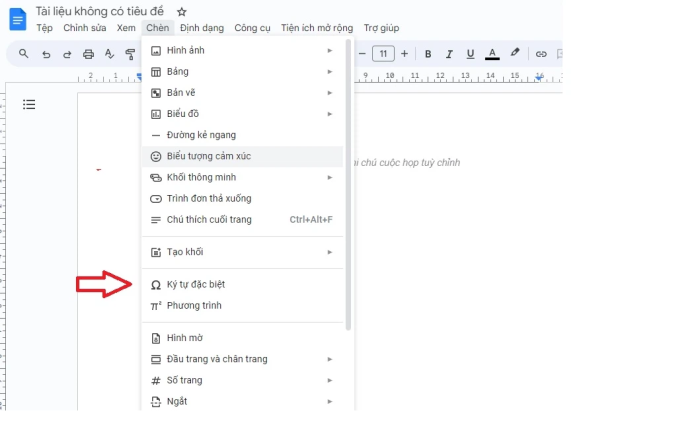Click the insert link icon
This screenshot has height=427, width=696.
[x=541, y=54]
